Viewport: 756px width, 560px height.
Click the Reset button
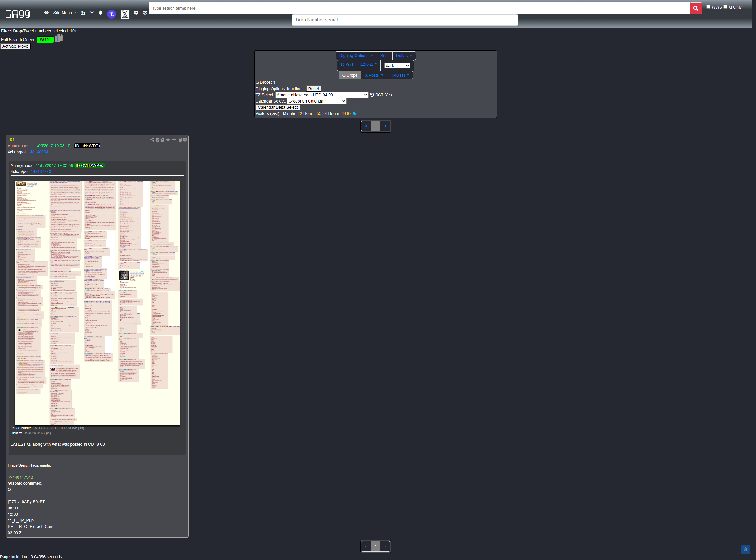[313, 89]
